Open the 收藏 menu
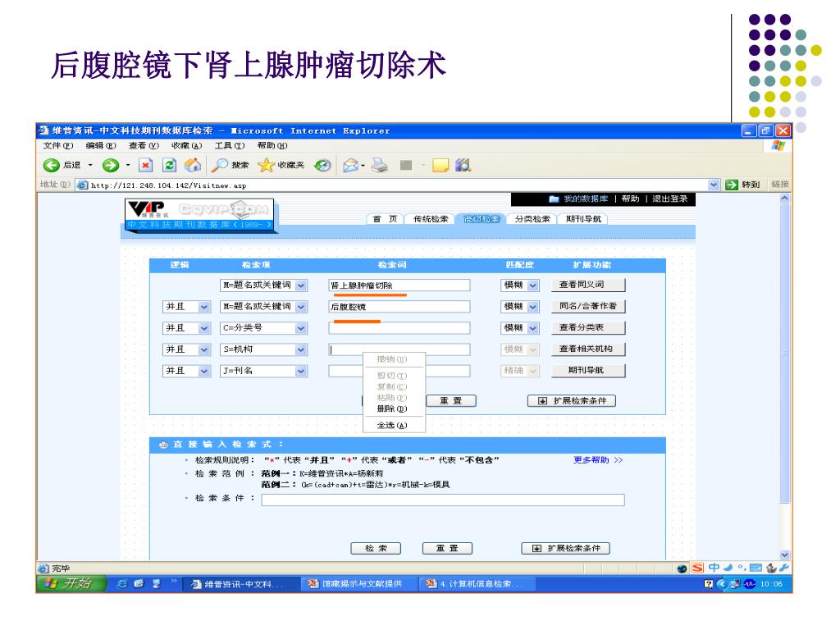The height and width of the screenshot is (630, 840). pyautogui.click(x=186, y=146)
